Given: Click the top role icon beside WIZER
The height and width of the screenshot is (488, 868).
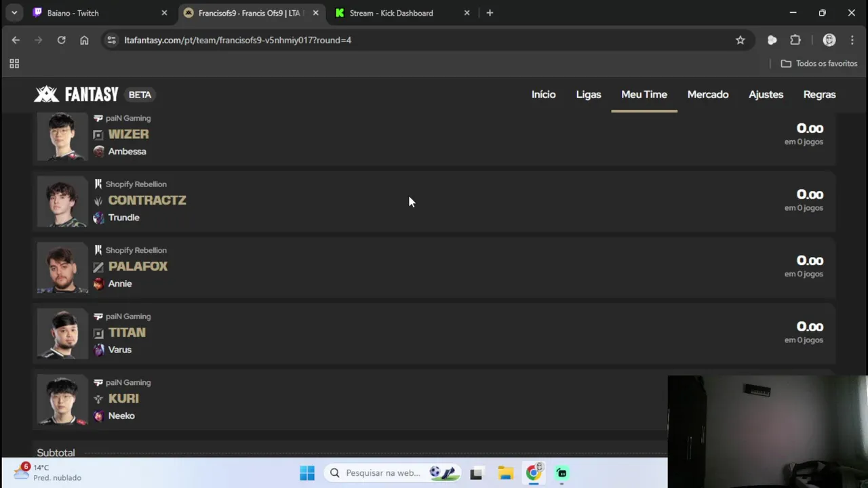Looking at the screenshot, I should click(x=98, y=135).
